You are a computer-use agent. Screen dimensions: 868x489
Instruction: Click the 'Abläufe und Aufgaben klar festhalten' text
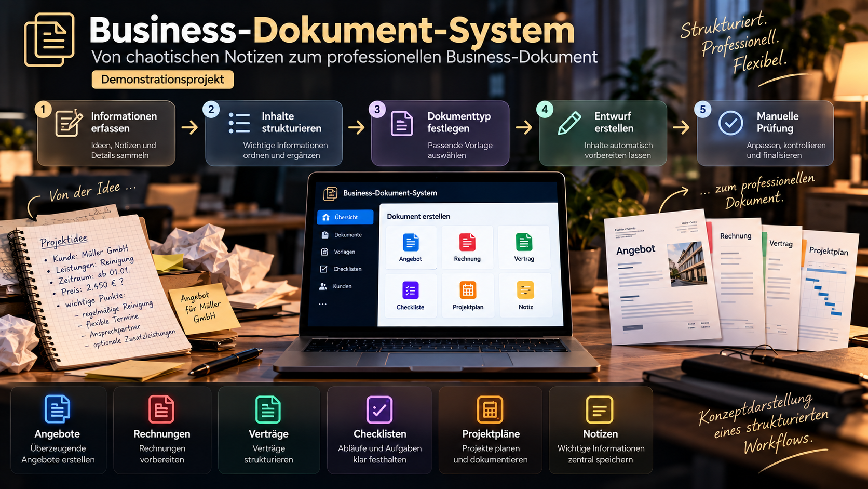(379, 454)
